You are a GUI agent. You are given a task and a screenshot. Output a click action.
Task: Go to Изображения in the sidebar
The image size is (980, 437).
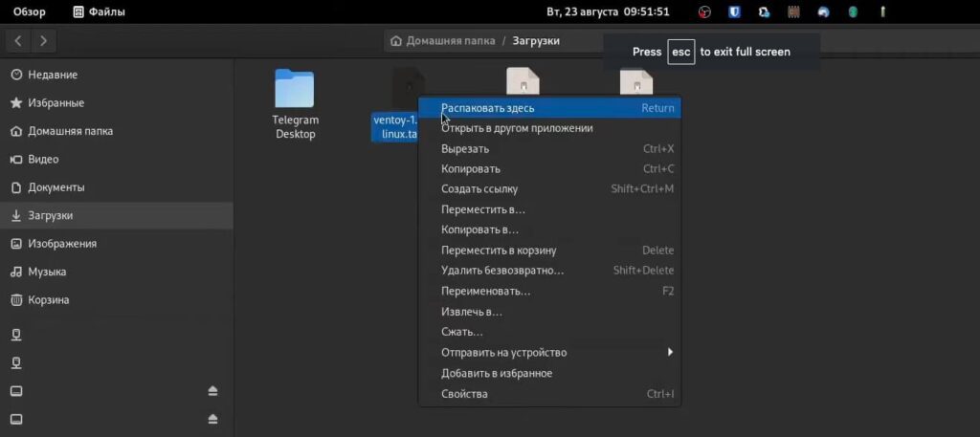click(x=61, y=244)
